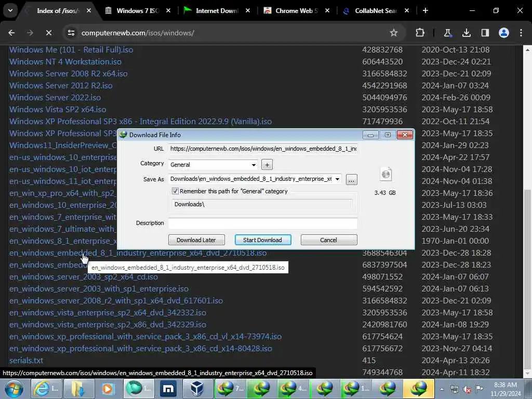Stop loading the current page

(x=49, y=33)
